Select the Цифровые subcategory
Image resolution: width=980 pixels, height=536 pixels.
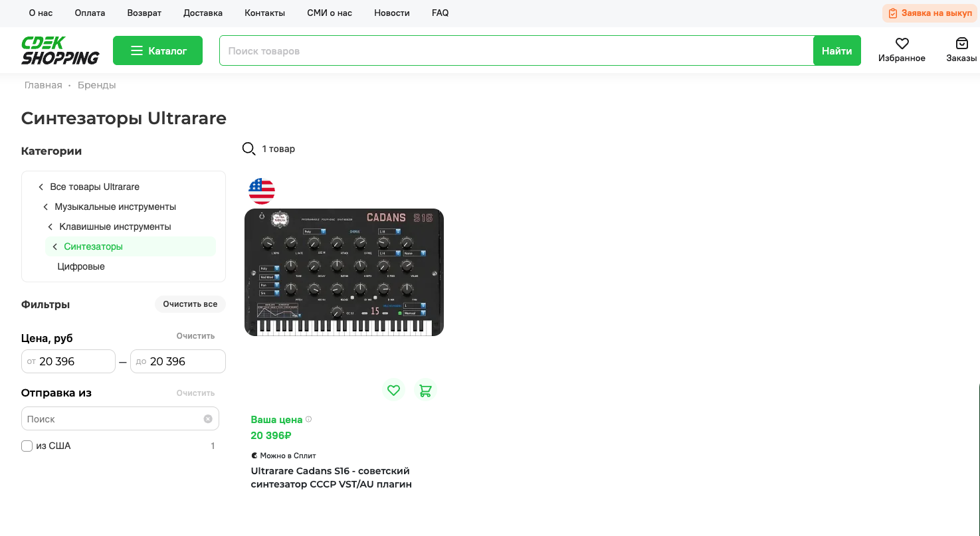(81, 266)
